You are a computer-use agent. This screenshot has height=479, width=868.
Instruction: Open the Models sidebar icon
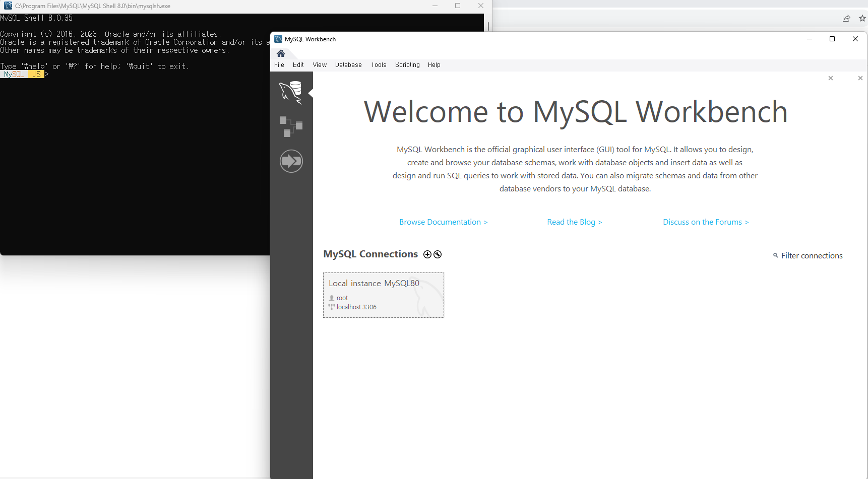(291, 126)
